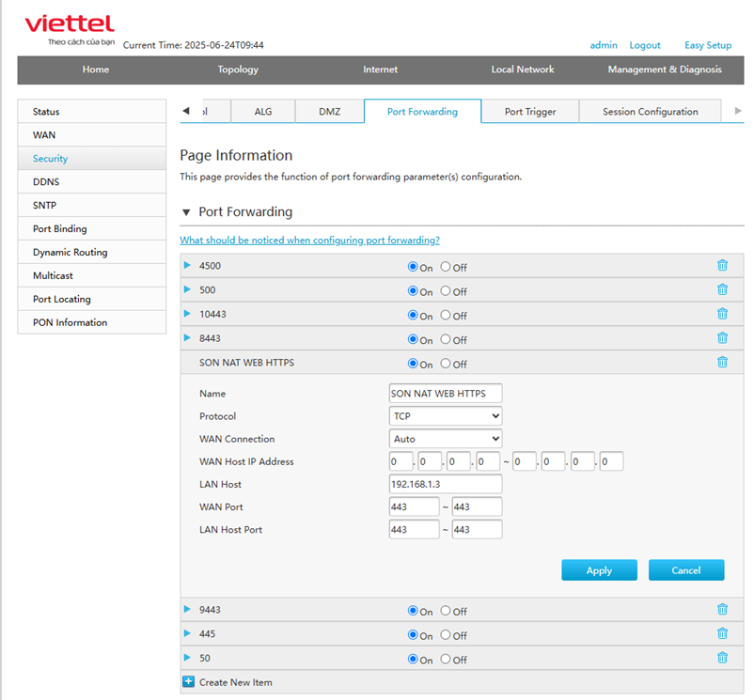Delete the 445 port forwarding rule
This screenshot has height=700, width=754.
pos(722,633)
